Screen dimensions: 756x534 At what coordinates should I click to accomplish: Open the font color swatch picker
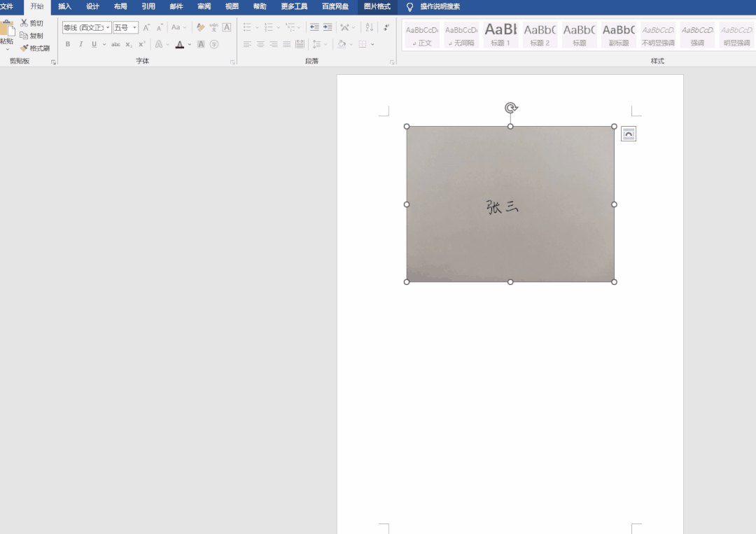click(x=188, y=44)
